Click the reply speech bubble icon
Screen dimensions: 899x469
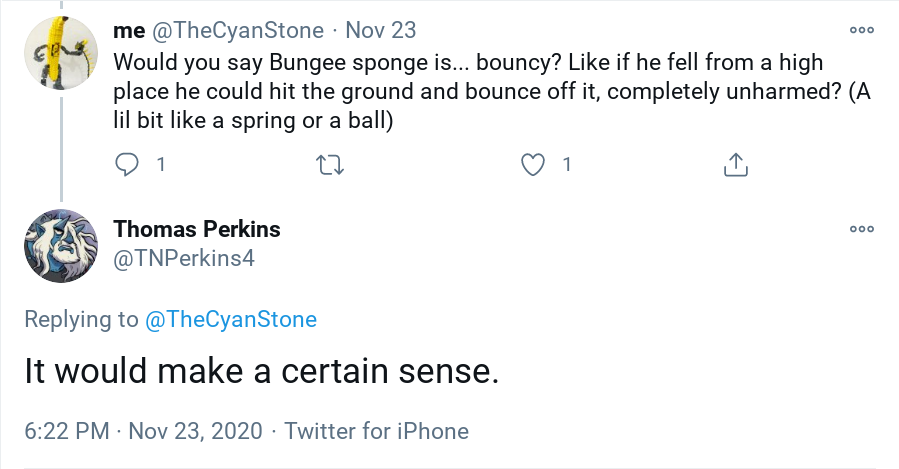[x=128, y=164]
